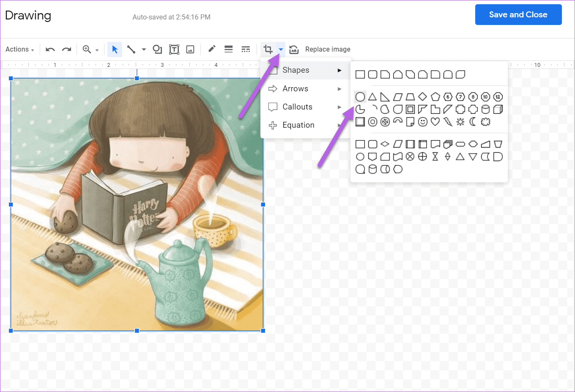Screen dimensions: 575x392
Task: Select the dodecagon shape labeled 12
Action: (498, 97)
